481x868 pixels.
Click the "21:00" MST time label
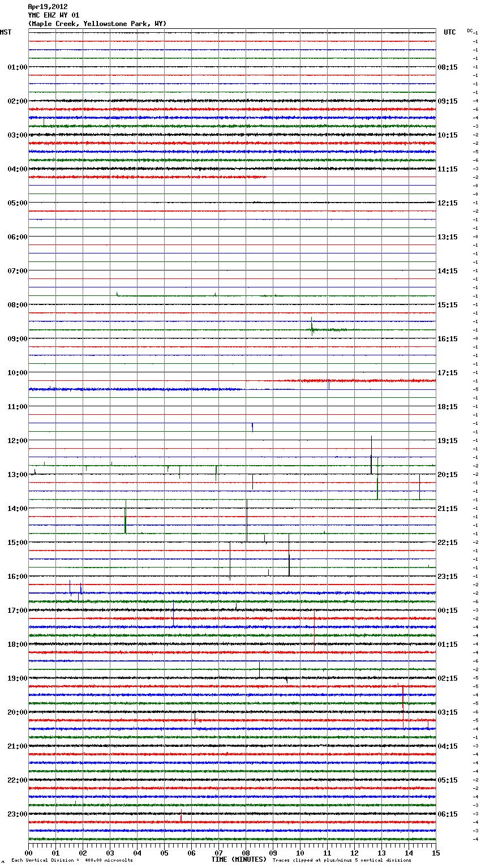click(x=18, y=746)
